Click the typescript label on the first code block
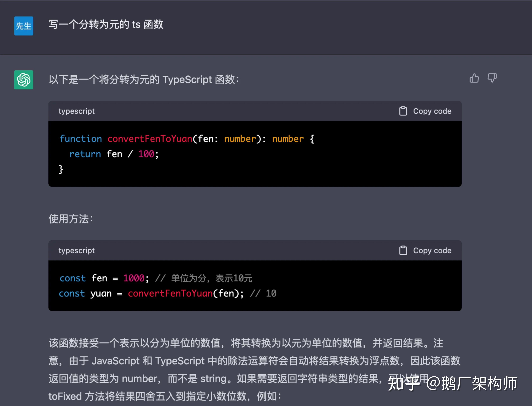This screenshot has height=406, width=532. click(77, 111)
